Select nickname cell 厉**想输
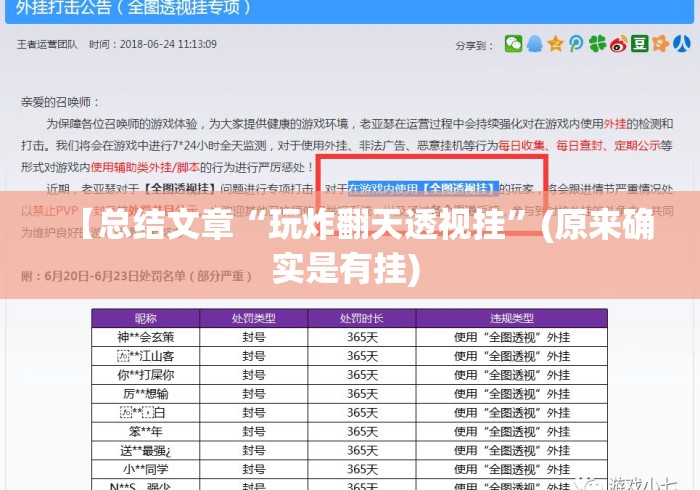Image resolution: width=700 pixels, height=490 pixels. click(x=146, y=394)
